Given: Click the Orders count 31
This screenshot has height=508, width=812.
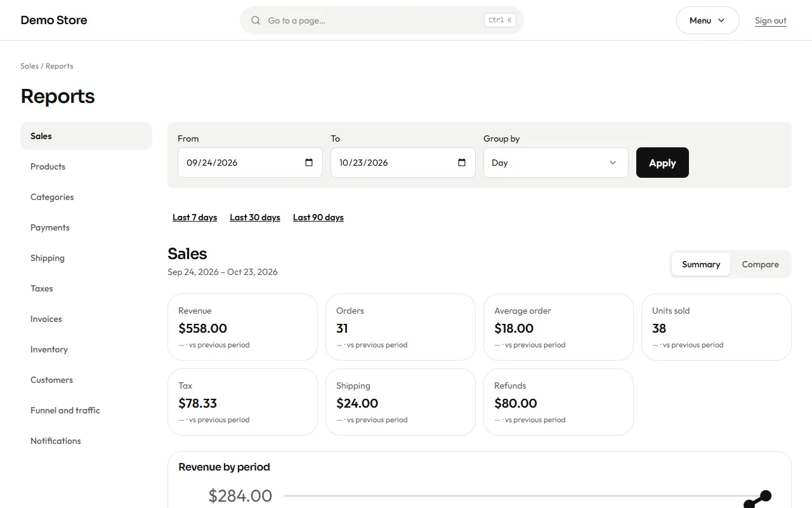Looking at the screenshot, I should click(342, 328).
